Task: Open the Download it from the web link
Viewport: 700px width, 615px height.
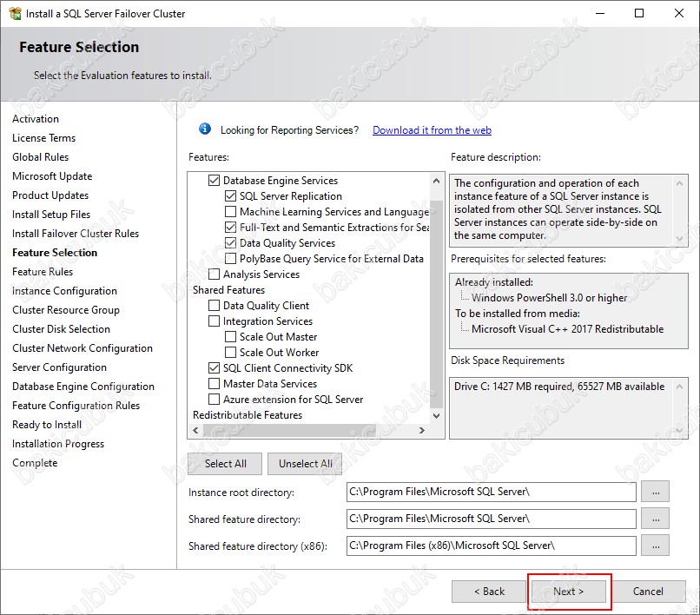Action: [x=432, y=130]
